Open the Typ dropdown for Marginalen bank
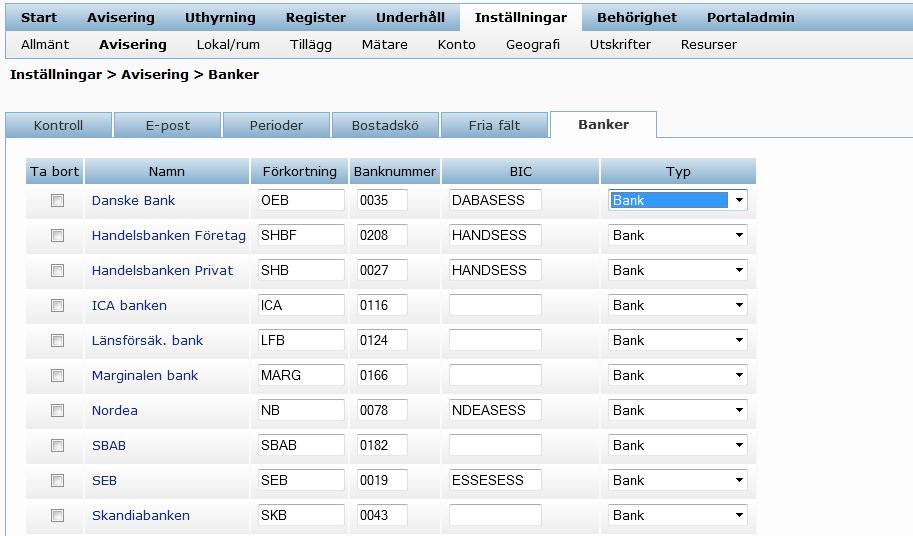Viewport: 913px width, 536px height. 678,375
